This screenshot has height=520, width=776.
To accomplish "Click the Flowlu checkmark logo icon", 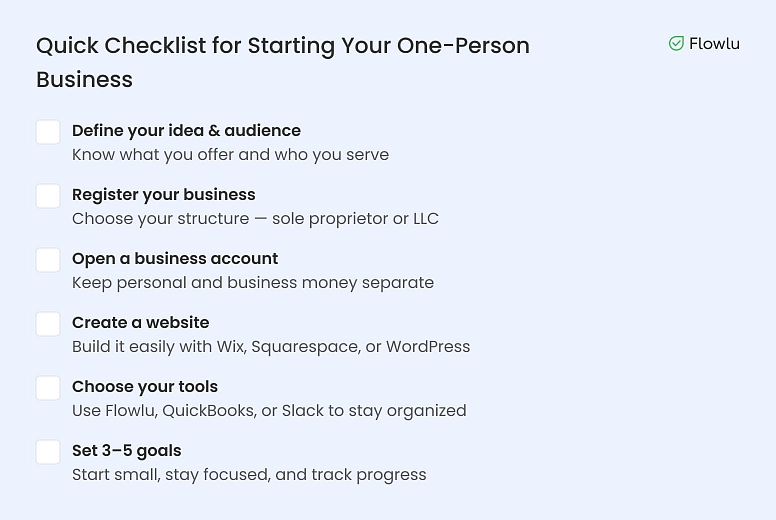I will click(676, 43).
